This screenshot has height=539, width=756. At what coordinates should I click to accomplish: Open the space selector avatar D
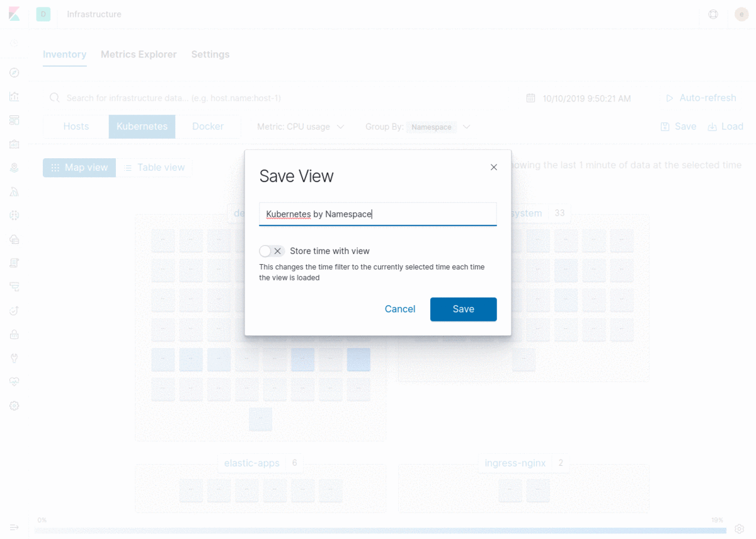point(43,14)
